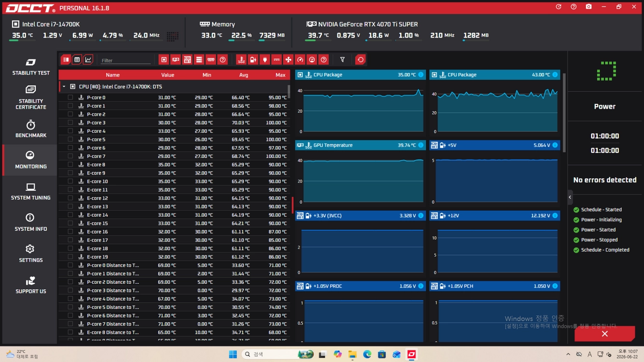Collapse the CPU [#0] Intel Core i7-14700K group
This screenshot has width=644, height=362.
click(64, 87)
